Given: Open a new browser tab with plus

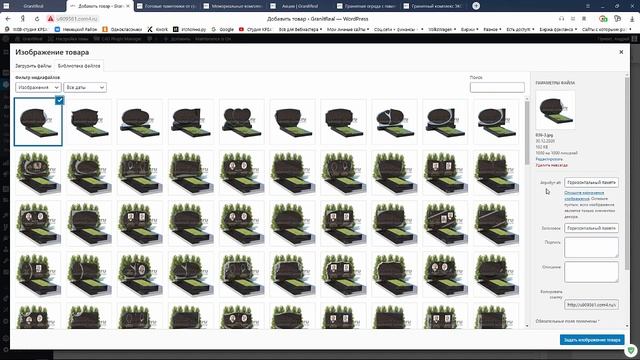Looking at the screenshot, I should point(476,6).
